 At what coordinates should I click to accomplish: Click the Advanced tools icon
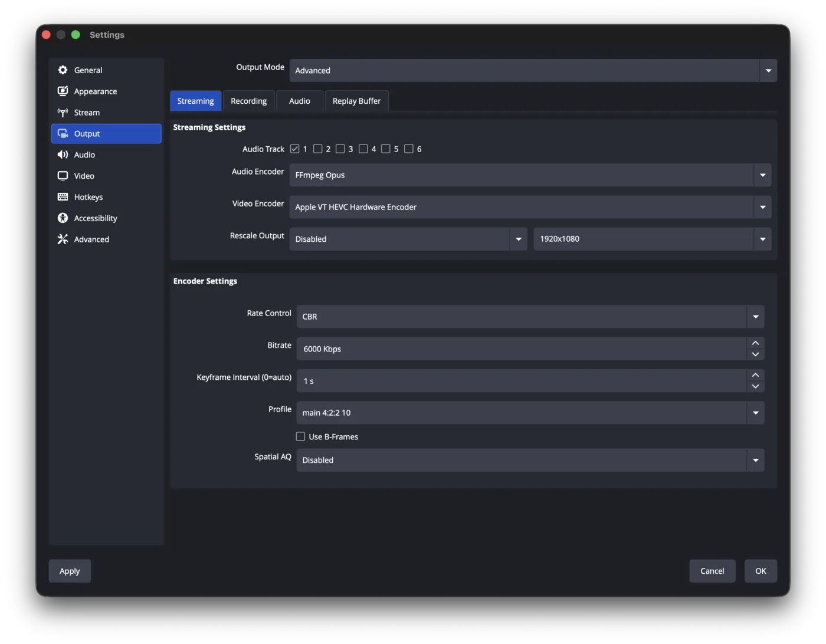[x=63, y=239]
